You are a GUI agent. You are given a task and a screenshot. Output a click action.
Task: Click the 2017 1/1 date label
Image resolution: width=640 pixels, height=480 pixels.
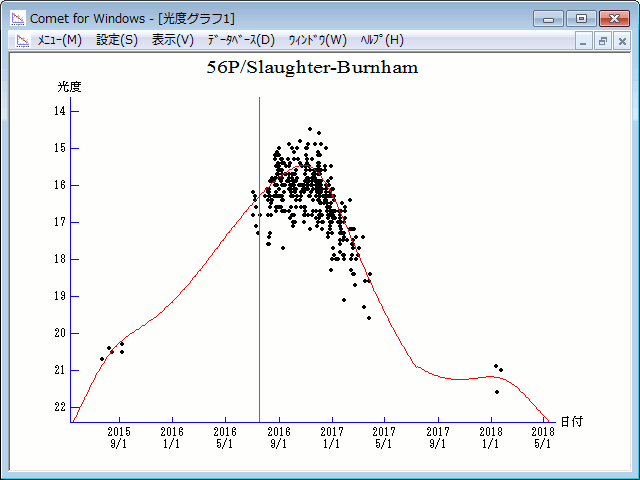[332, 437]
